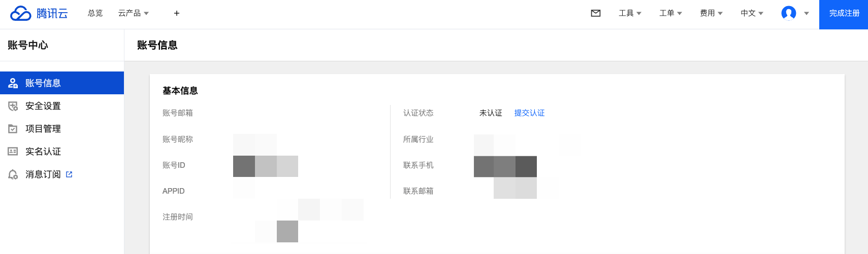Click the plus icon in top navigation
This screenshot has height=254, width=868.
point(177,13)
